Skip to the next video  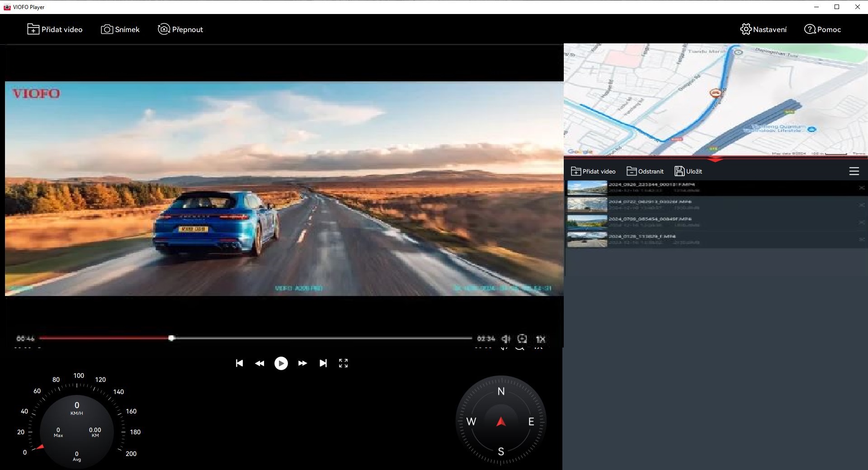click(323, 363)
